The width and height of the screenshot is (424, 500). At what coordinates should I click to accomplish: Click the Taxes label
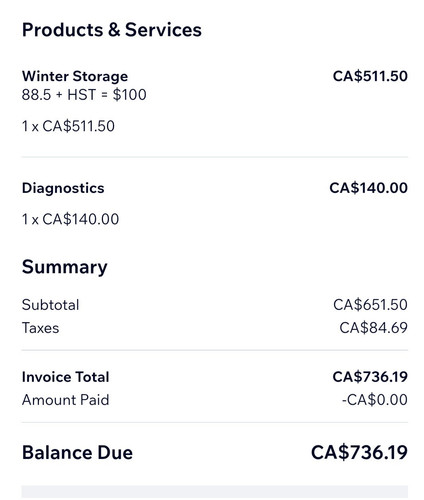click(40, 328)
